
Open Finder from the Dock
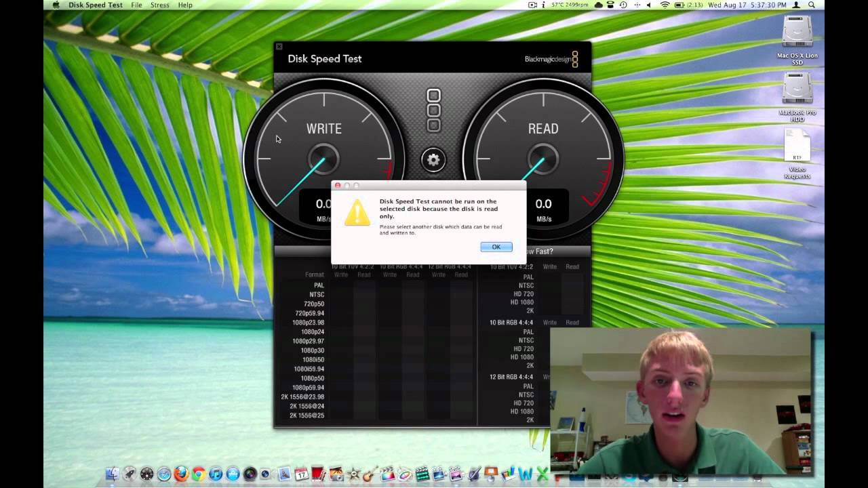[x=112, y=474]
